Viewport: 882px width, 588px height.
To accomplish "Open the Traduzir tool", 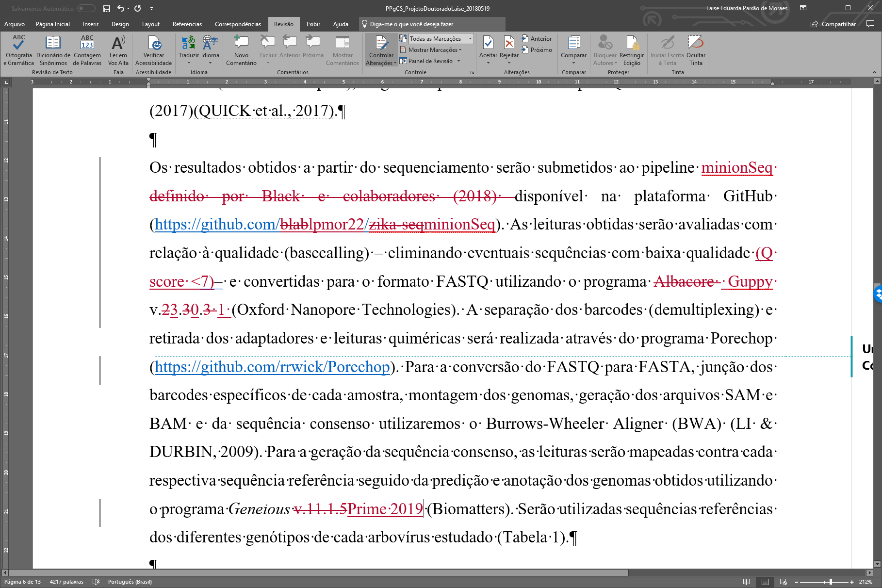I will coord(188,50).
